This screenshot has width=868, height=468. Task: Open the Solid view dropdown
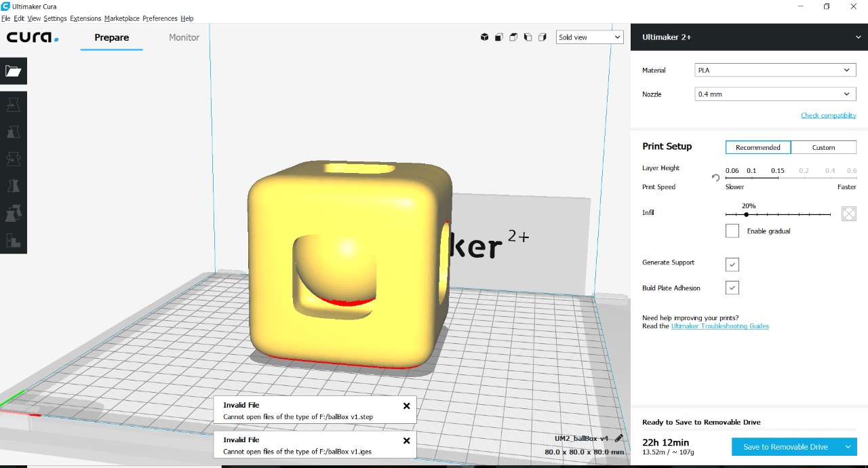pyautogui.click(x=589, y=37)
